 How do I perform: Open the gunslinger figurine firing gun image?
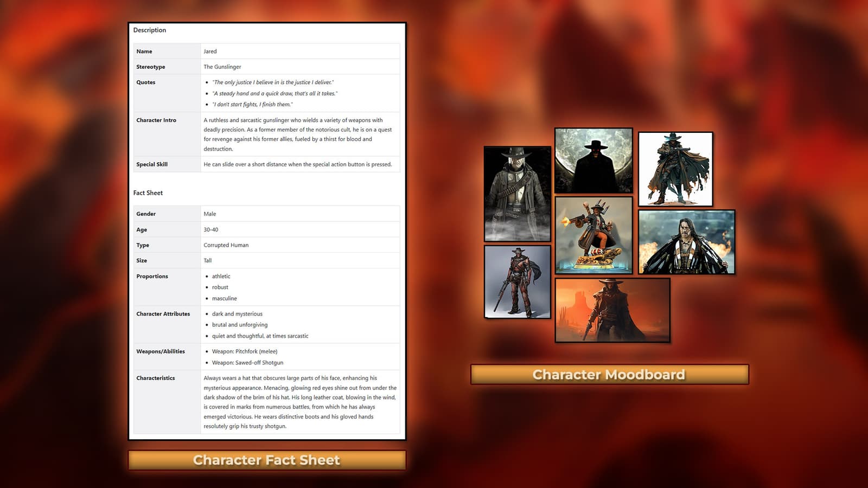click(593, 235)
